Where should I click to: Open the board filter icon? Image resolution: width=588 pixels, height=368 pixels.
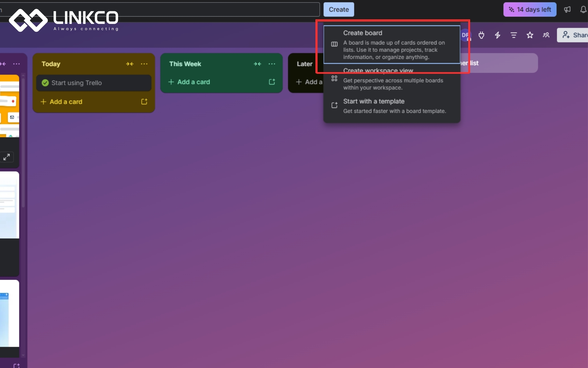514,35
